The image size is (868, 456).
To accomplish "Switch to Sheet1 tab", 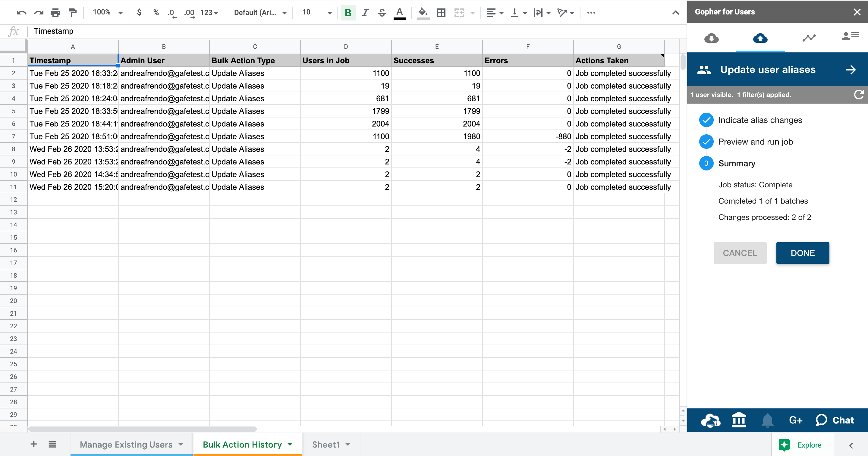I will (x=325, y=445).
